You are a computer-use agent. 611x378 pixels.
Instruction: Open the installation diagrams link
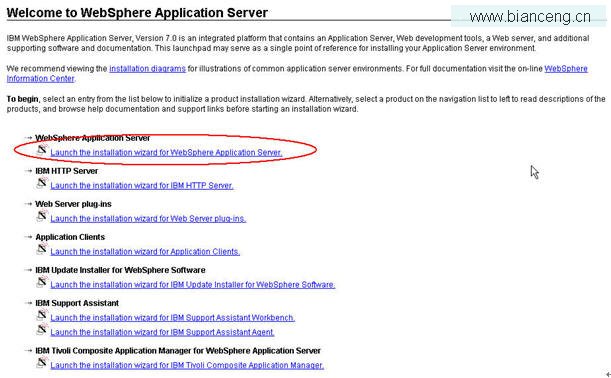[147, 69]
